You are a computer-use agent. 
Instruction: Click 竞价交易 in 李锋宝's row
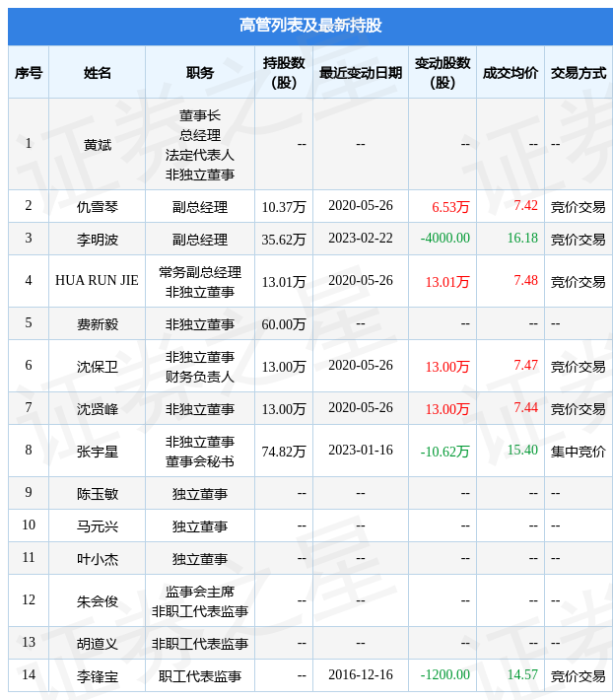click(x=579, y=676)
